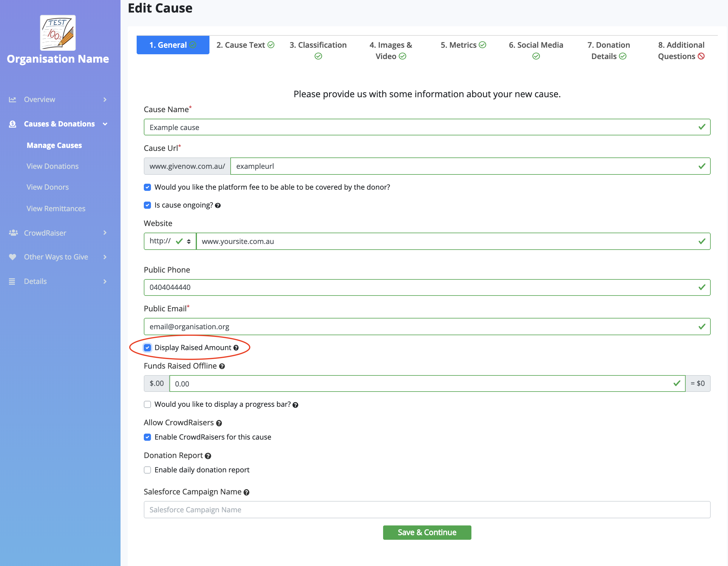Click the Causes & Donations dollar icon

click(x=12, y=124)
